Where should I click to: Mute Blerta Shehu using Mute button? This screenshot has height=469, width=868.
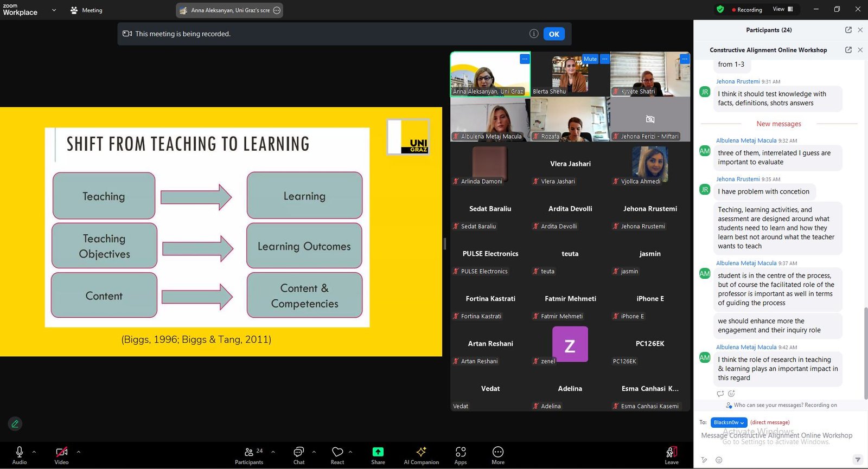[590, 59]
